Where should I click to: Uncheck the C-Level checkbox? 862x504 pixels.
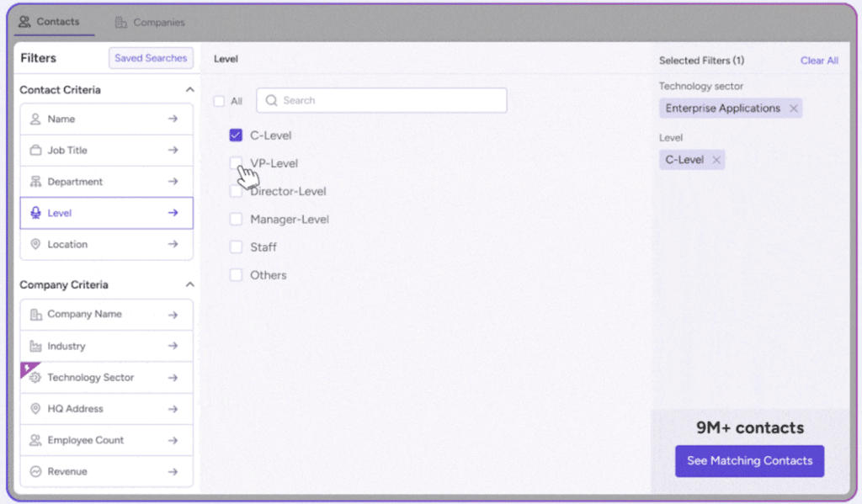click(x=236, y=135)
